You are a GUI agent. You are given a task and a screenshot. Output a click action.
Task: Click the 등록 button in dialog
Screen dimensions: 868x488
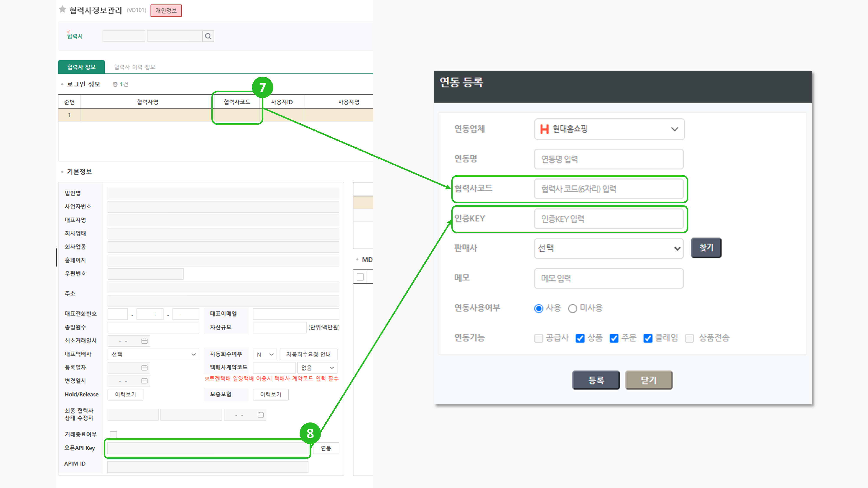coord(596,380)
